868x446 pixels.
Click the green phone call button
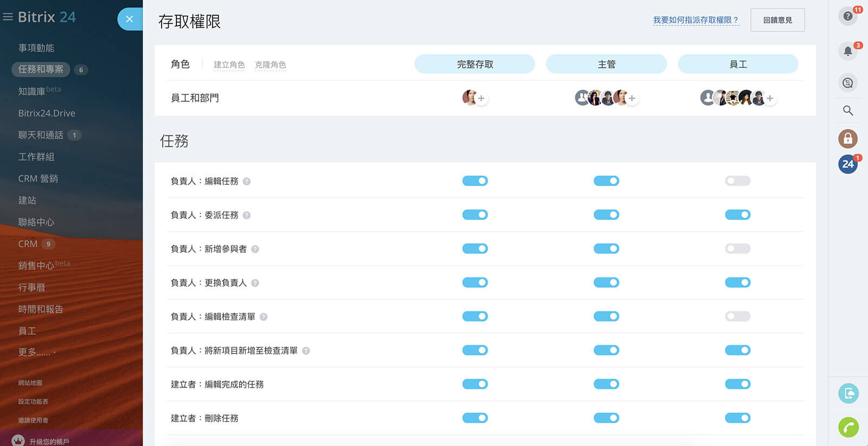[848, 427]
